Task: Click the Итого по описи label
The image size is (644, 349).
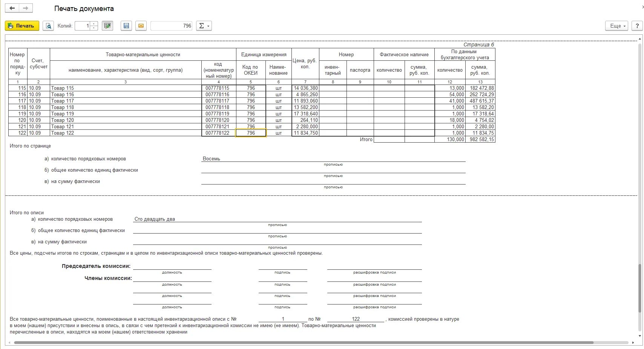Action: pyautogui.click(x=27, y=212)
